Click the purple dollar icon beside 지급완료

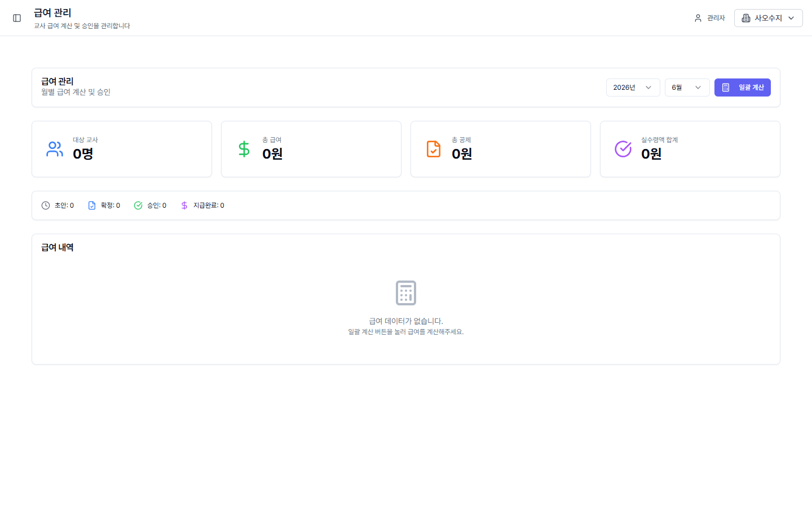coord(184,205)
